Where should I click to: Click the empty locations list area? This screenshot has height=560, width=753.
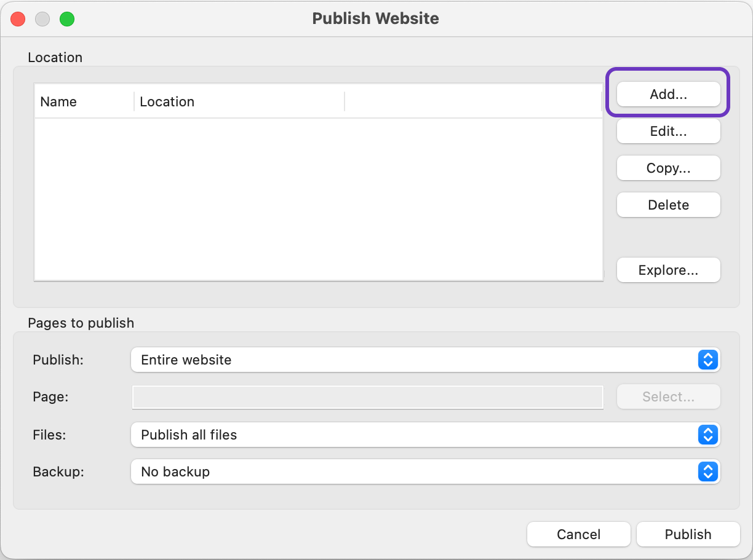click(x=318, y=199)
